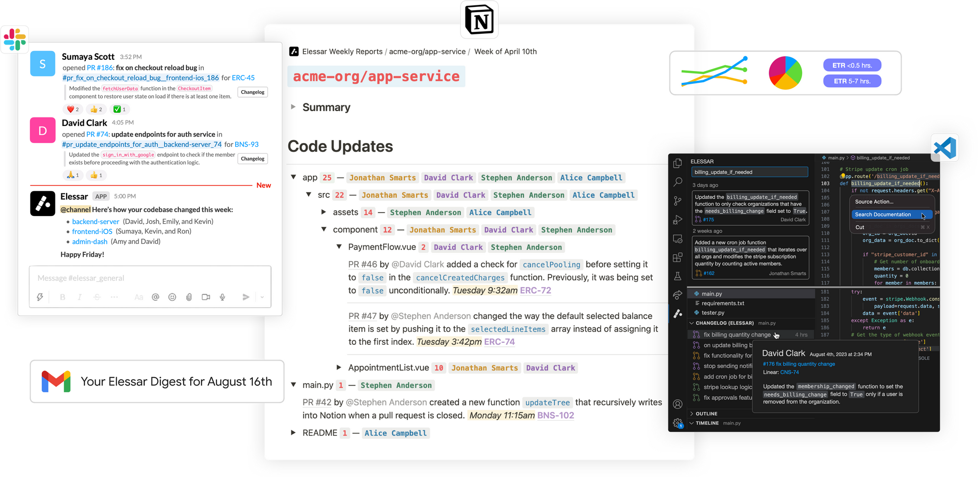Toggle the heart reaction on Sumaya Scott's message
Viewport: 980px width, 479px height.
[73, 109]
